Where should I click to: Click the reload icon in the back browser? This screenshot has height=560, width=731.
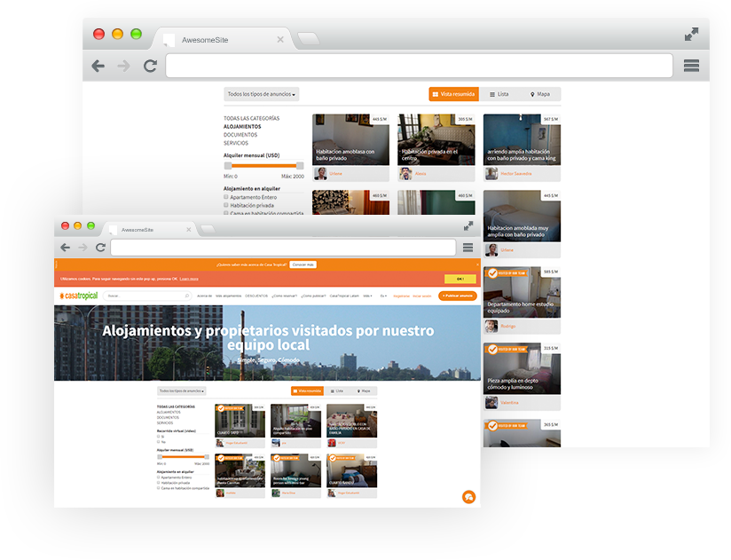[150, 66]
